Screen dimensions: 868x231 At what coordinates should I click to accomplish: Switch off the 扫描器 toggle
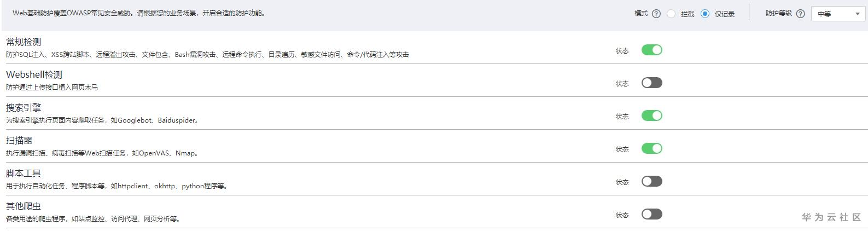coord(651,148)
